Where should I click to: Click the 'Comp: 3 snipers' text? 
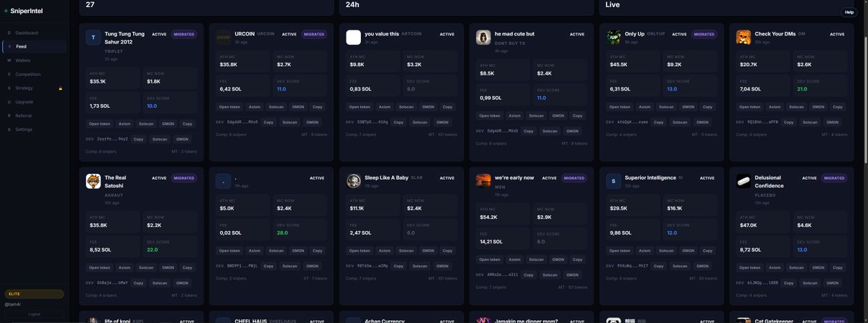coord(231,277)
